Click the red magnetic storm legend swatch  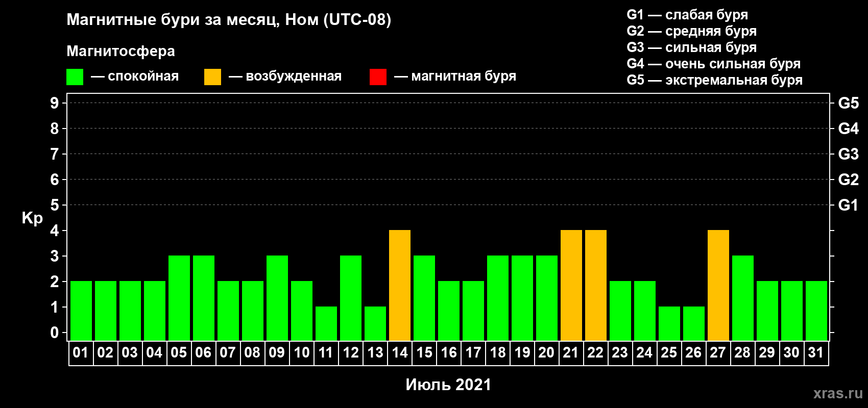coord(378,77)
